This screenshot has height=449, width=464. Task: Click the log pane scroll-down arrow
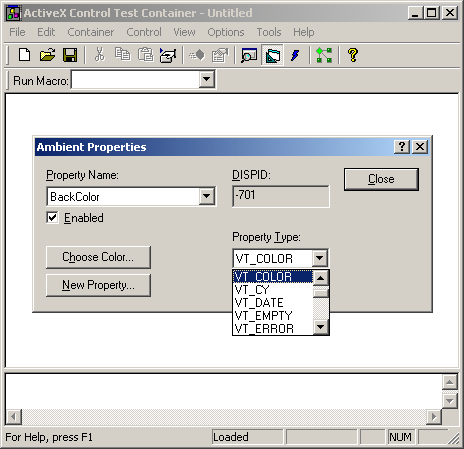click(x=450, y=401)
